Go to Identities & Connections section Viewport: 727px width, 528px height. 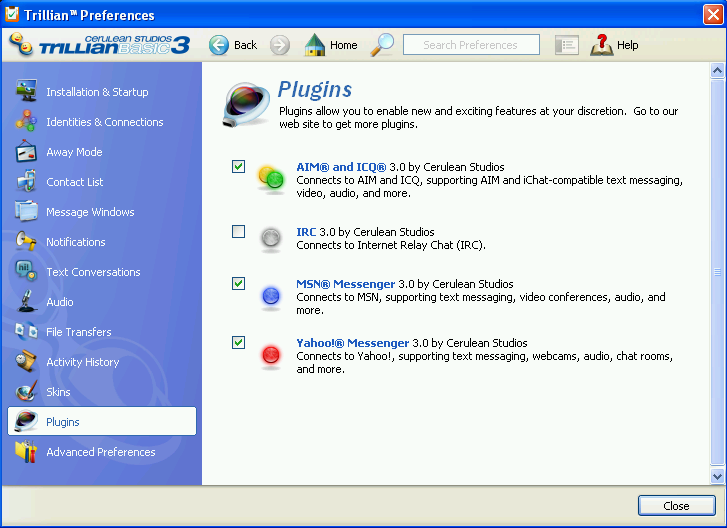105,122
